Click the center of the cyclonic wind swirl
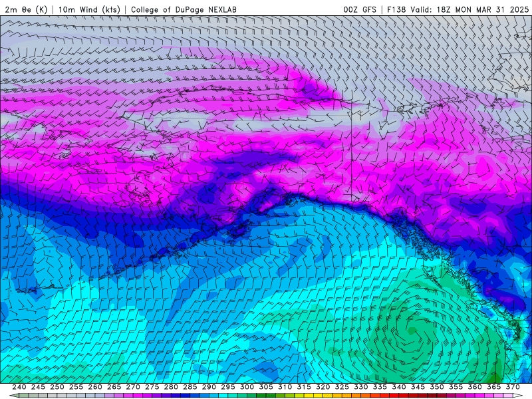 pyautogui.click(x=412, y=330)
